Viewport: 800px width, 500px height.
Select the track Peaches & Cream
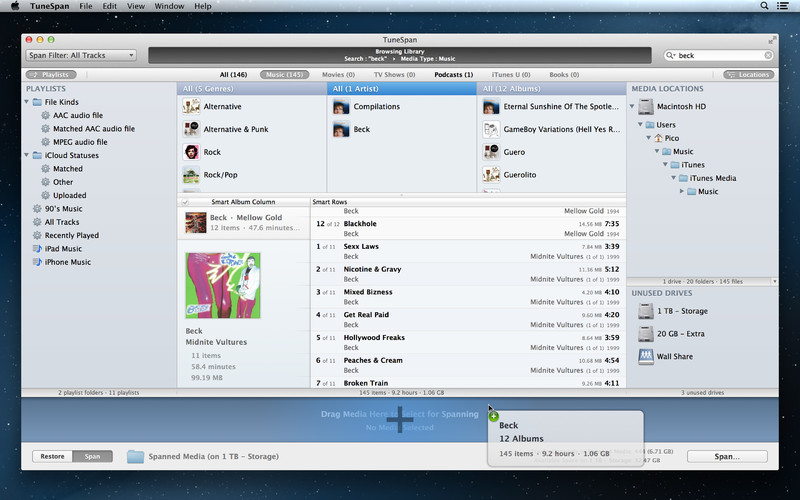(x=468, y=365)
